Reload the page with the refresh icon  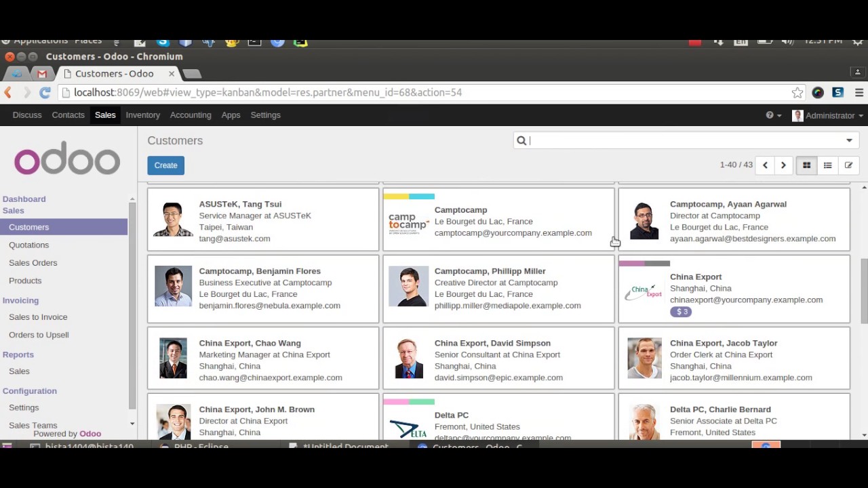click(x=45, y=93)
